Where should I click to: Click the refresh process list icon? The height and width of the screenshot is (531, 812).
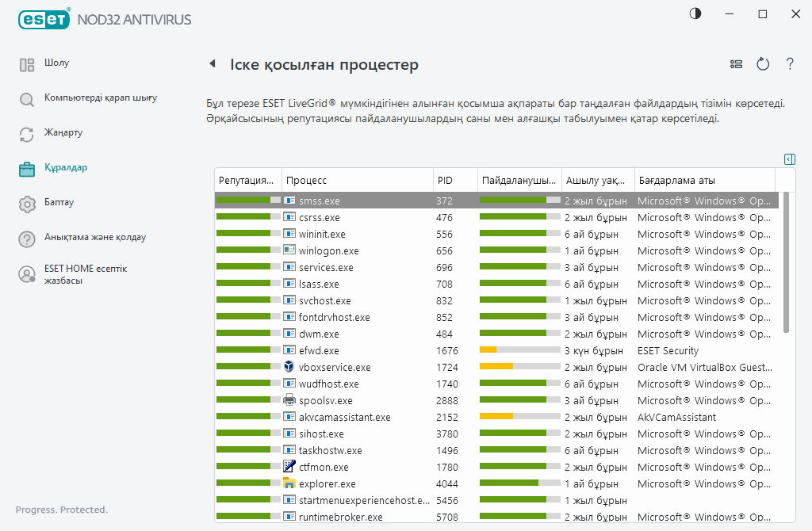(x=763, y=64)
